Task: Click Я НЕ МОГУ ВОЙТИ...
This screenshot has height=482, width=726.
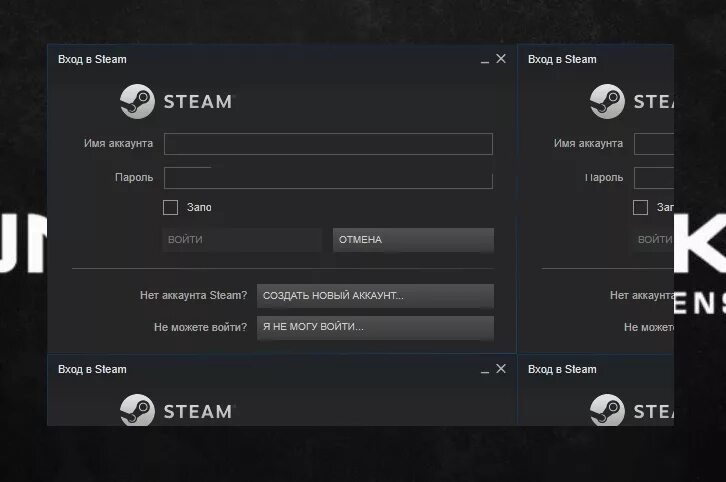Action: coord(376,328)
